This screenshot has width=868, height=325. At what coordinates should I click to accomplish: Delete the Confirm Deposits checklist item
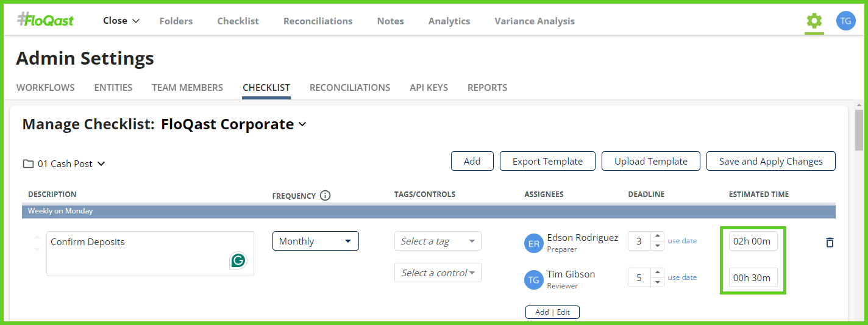(829, 242)
